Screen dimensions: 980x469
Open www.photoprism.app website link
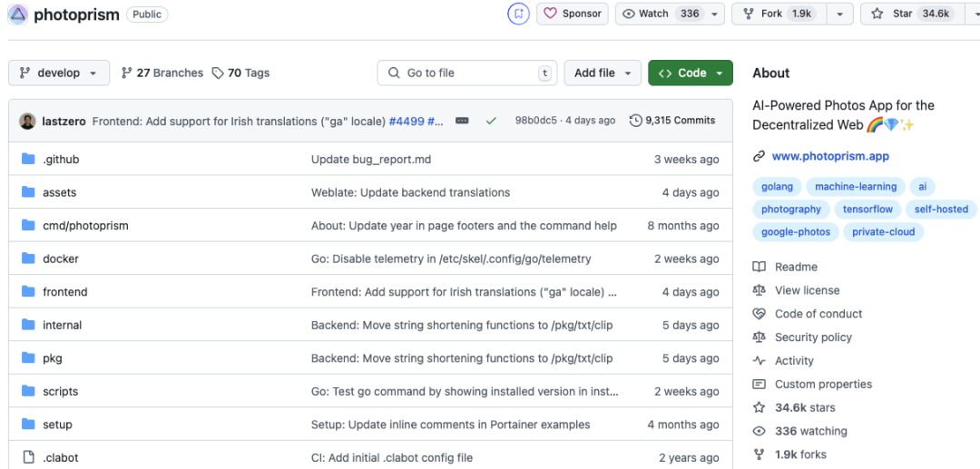coord(831,156)
